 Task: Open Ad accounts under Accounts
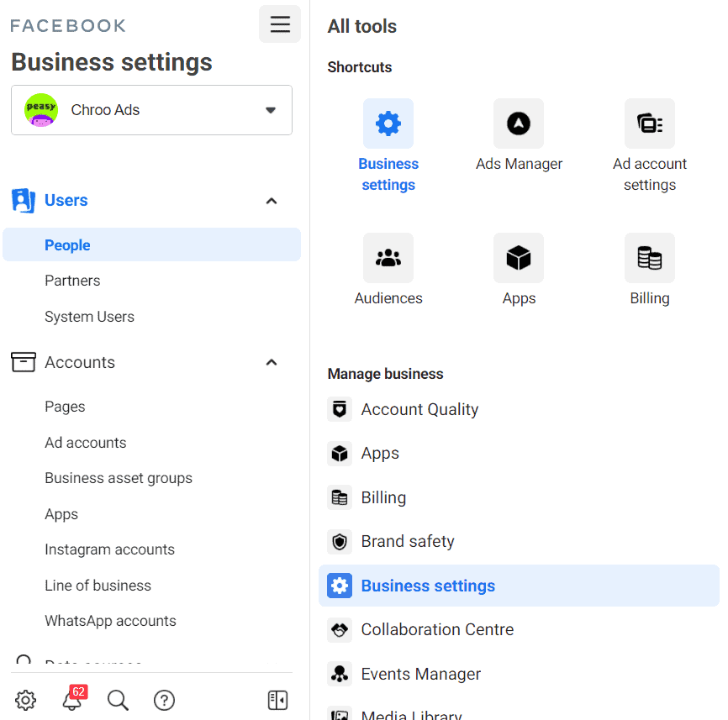pyautogui.click(x=86, y=443)
